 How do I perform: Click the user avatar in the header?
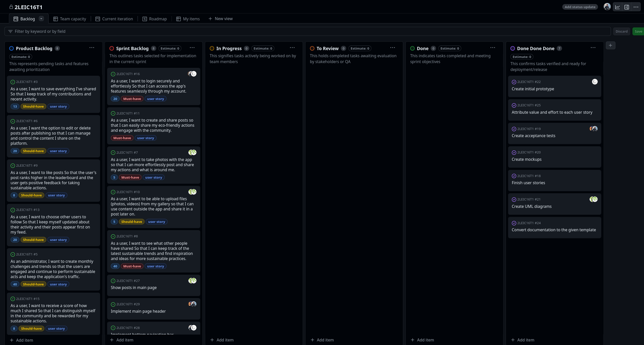pyautogui.click(x=607, y=7)
